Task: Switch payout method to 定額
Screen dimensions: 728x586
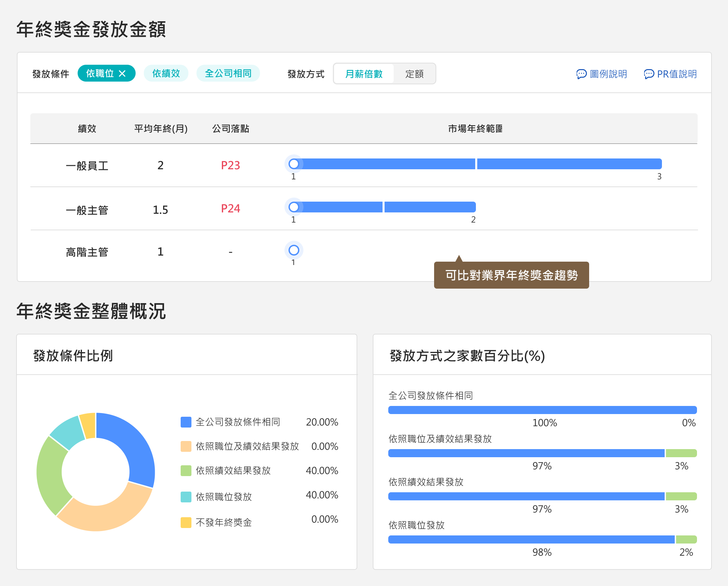Action: coord(414,74)
